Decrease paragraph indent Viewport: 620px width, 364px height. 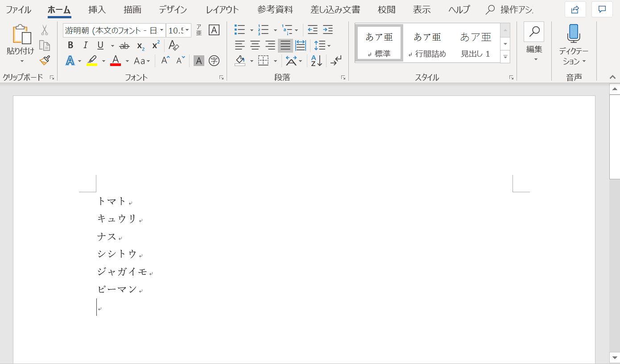[x=313, y=30]
